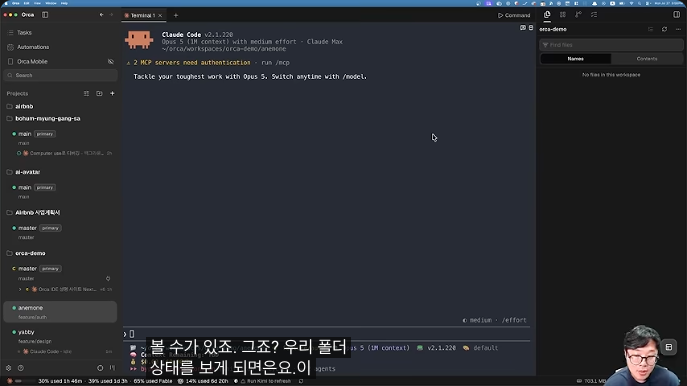
Task: Close the Terminal 1 tab
Action: tap(160, 15)
